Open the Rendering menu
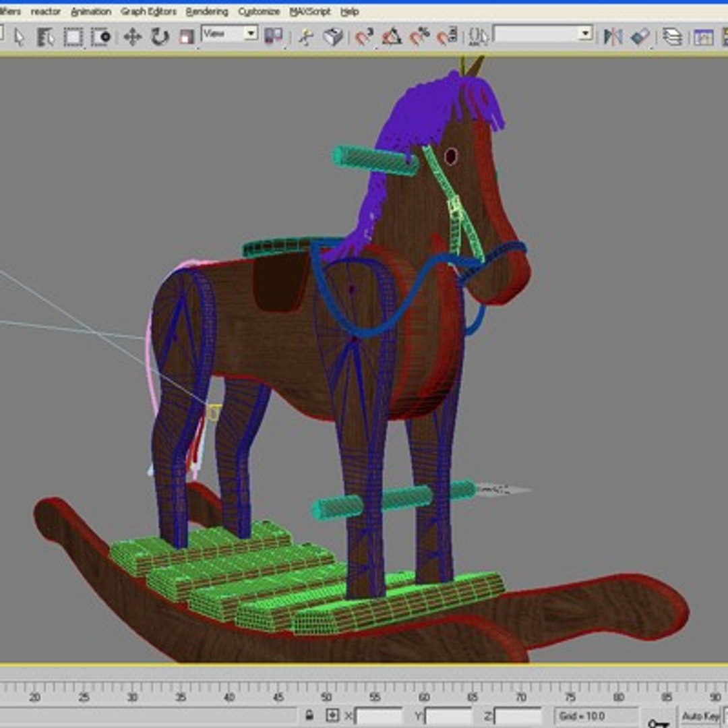The width and height of the screenshot is (728, 728). point(207,11)
